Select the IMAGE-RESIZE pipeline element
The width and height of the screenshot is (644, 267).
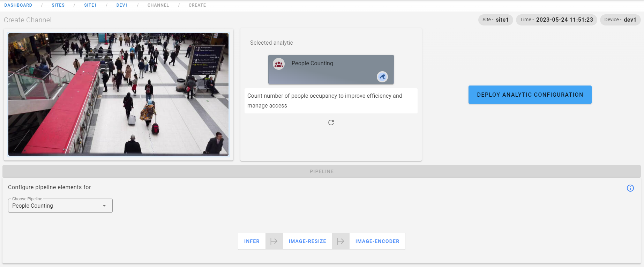pyautogui.click(x=307, y=241)
